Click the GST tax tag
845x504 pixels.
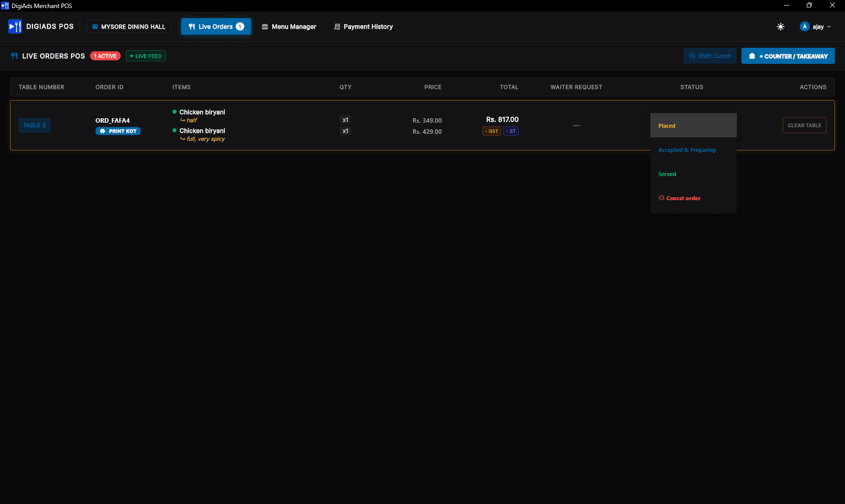tap(491, 131)
